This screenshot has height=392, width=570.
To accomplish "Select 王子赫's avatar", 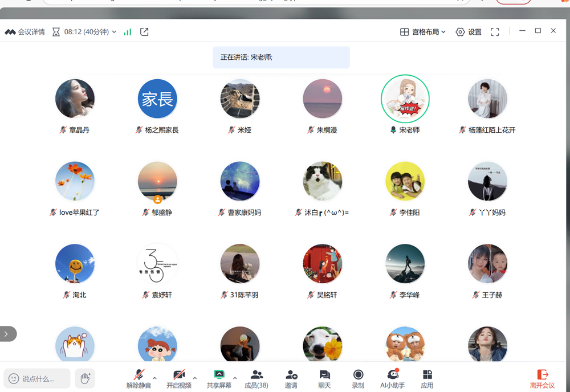I will click(487, 264).
